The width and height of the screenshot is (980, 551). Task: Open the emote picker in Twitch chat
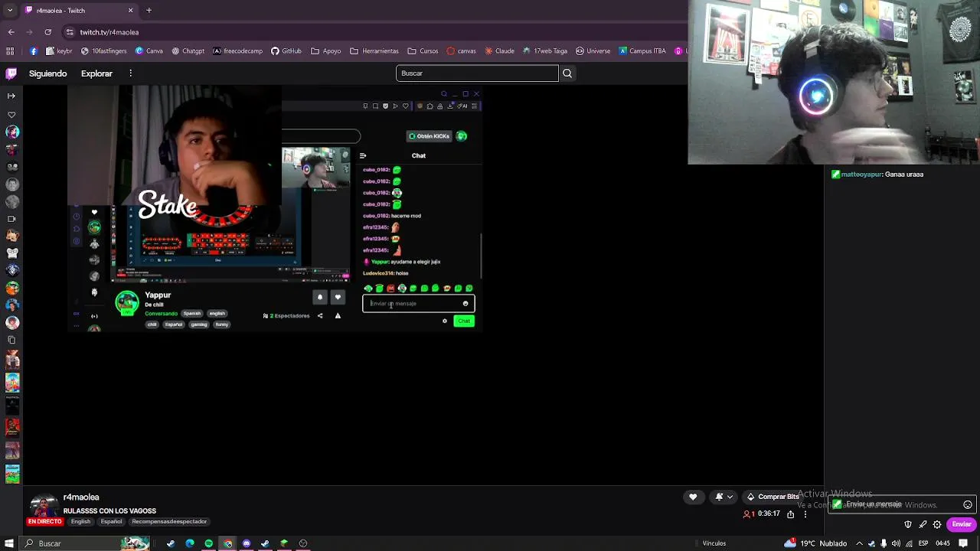coord(968,505)
